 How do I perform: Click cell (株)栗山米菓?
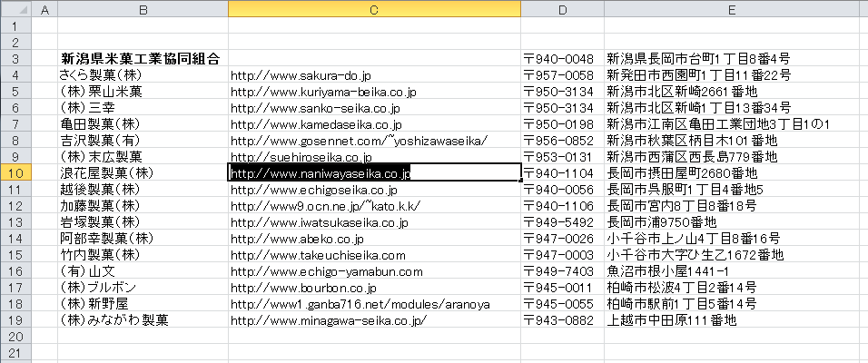143,92
